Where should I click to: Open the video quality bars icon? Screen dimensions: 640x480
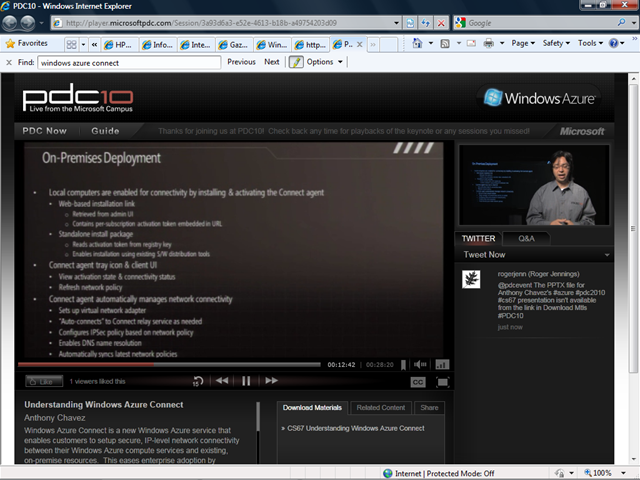click(x=442, y=365)
